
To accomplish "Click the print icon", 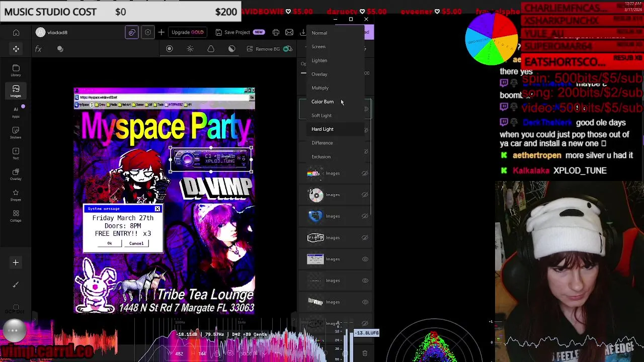I will click(x=276, y=32).
